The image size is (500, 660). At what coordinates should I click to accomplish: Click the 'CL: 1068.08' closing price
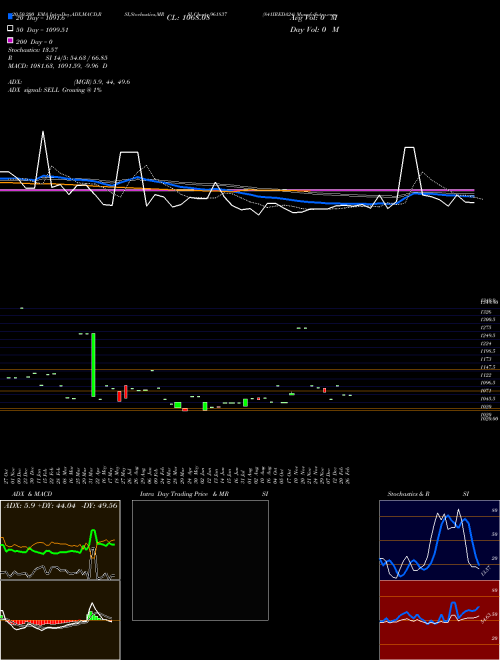[188, 18]
